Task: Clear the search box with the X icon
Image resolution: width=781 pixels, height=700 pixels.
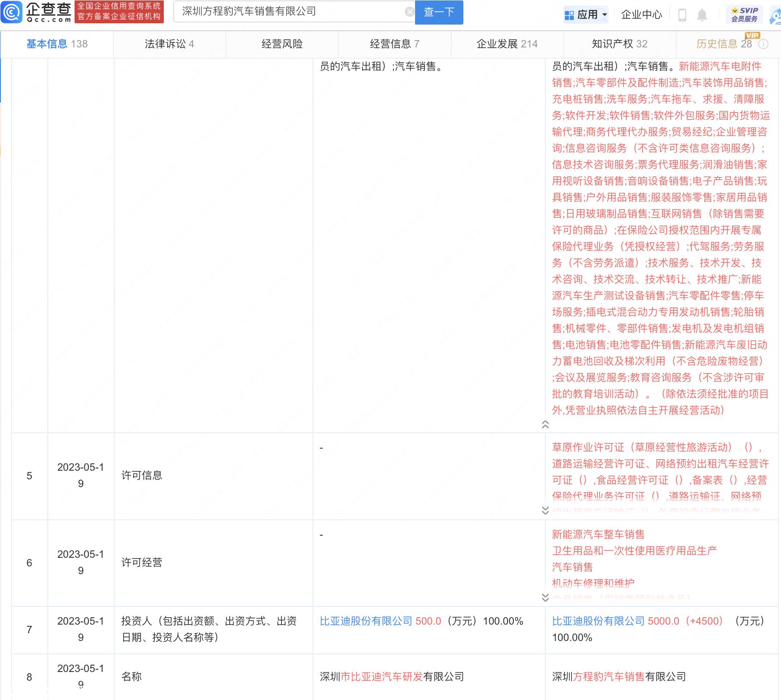Action: click(409, 12)
